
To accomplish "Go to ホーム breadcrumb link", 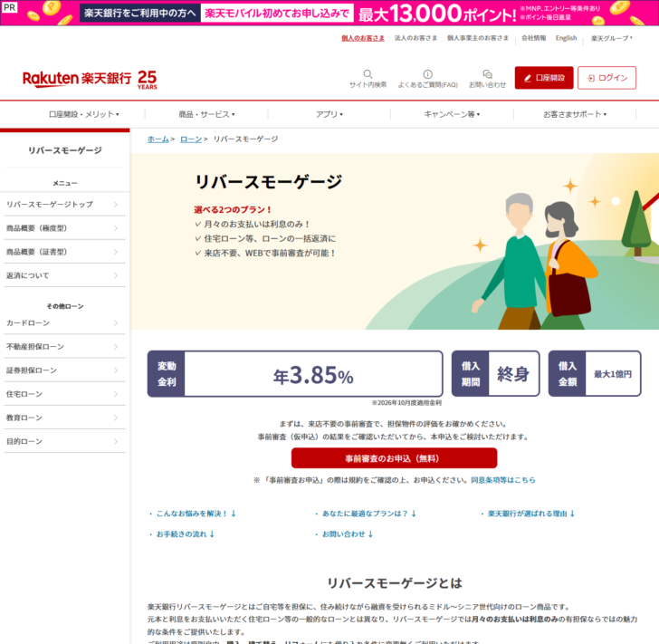I will point(158,139).
